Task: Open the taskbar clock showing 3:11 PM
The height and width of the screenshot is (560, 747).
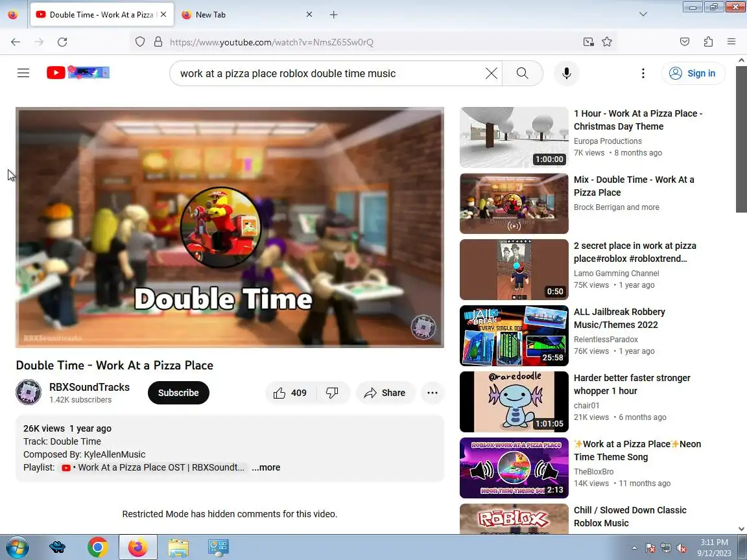Action: (714, 548)
